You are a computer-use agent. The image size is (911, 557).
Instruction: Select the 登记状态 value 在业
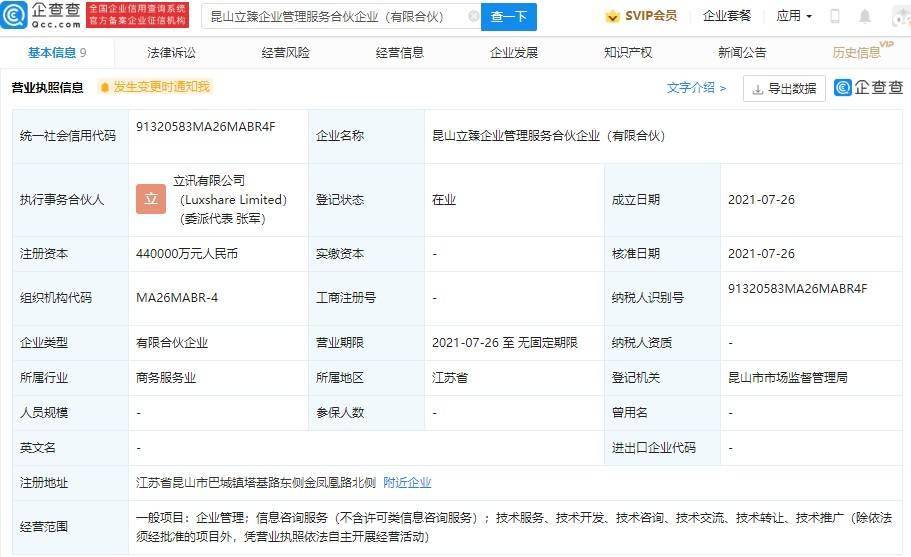coord(444,200)
